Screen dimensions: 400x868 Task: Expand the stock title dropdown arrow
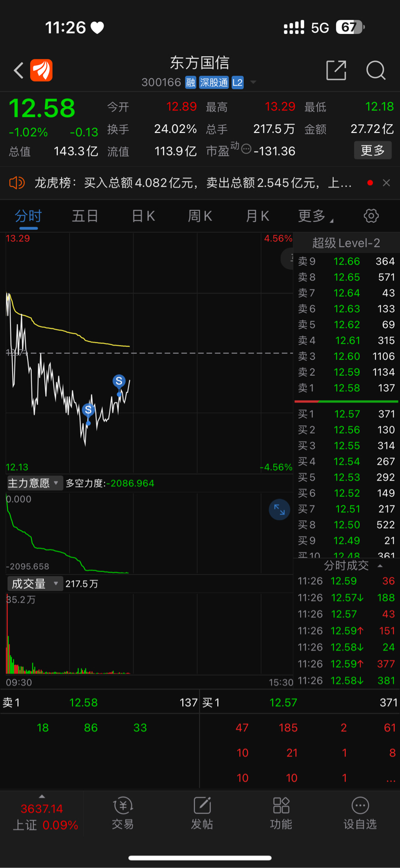click(254, 82)
